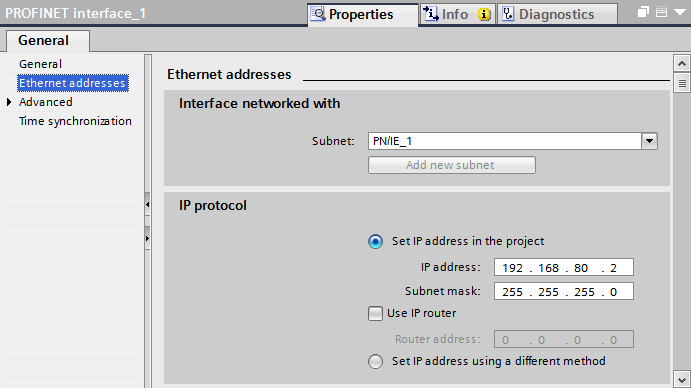Expand navigation pane with right arrow handle
The image size is (691, 388).
coord(148,239)
